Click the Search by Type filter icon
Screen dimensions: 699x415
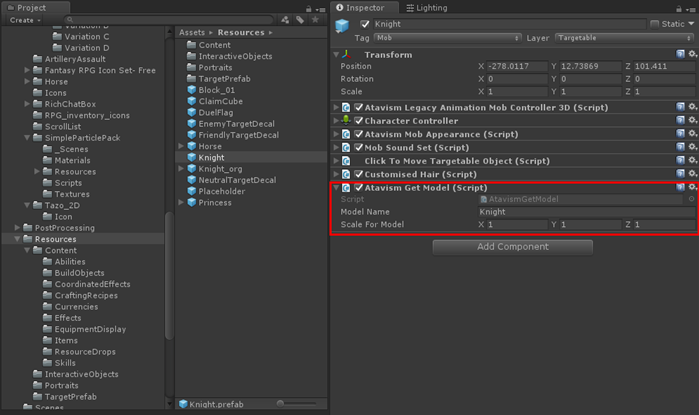[285, 19]
